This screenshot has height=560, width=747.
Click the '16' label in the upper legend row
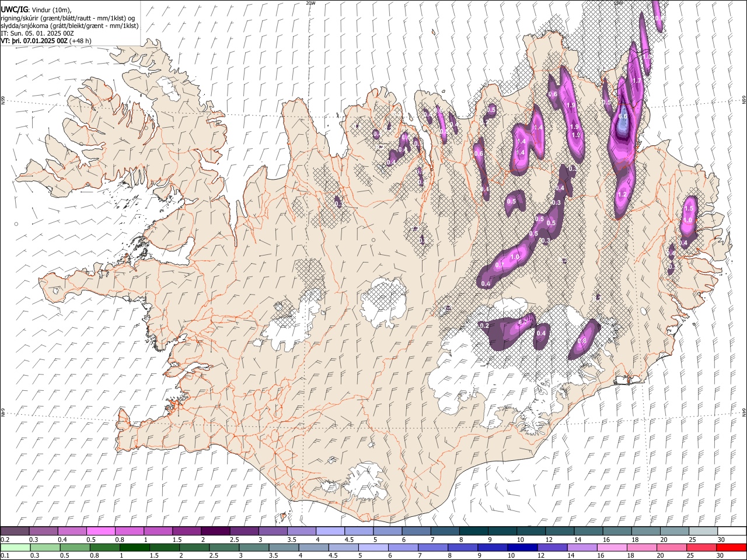[x=606, y=540]
